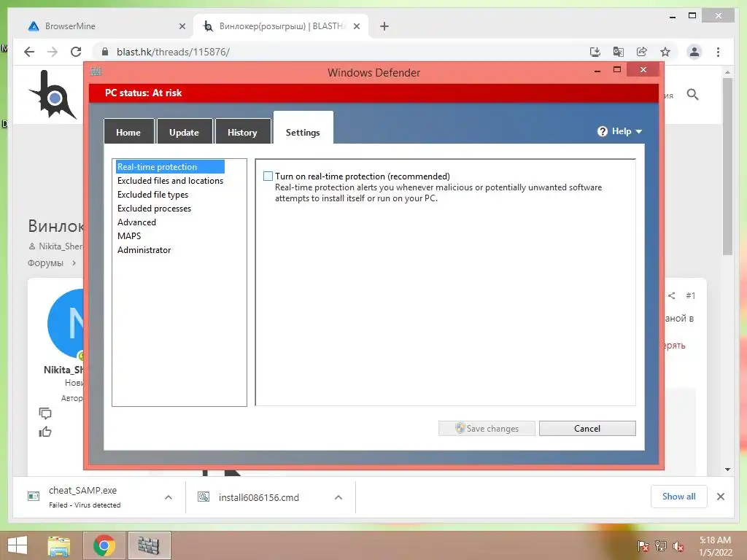Select Excluded files and locations
This screenshot has width=747, height=560.
[170, 181]
